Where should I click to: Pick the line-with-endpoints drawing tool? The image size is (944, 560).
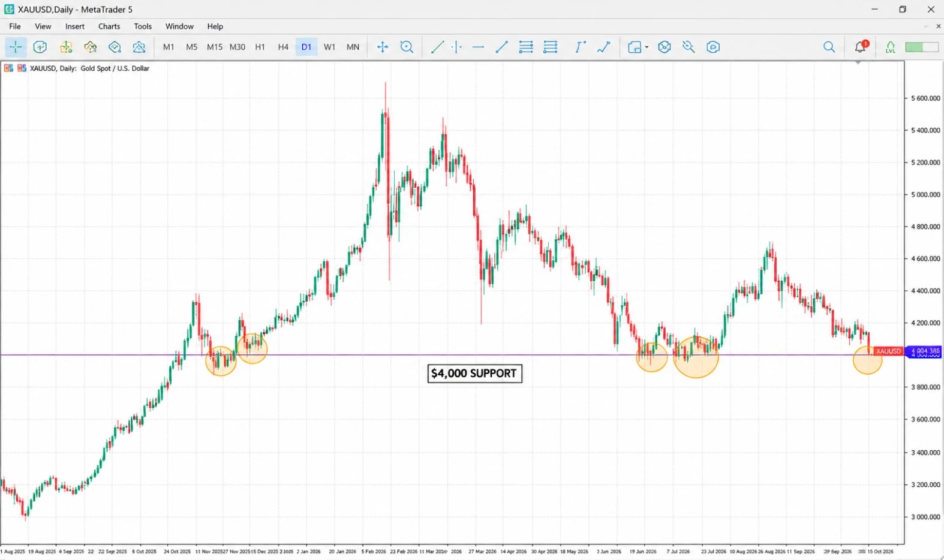[502, 47]
